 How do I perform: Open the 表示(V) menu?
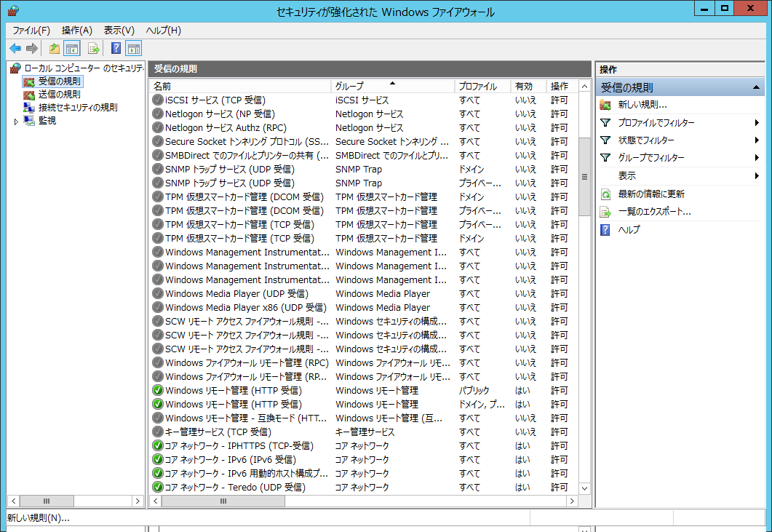pyautogui.click(x=119, y=31)
